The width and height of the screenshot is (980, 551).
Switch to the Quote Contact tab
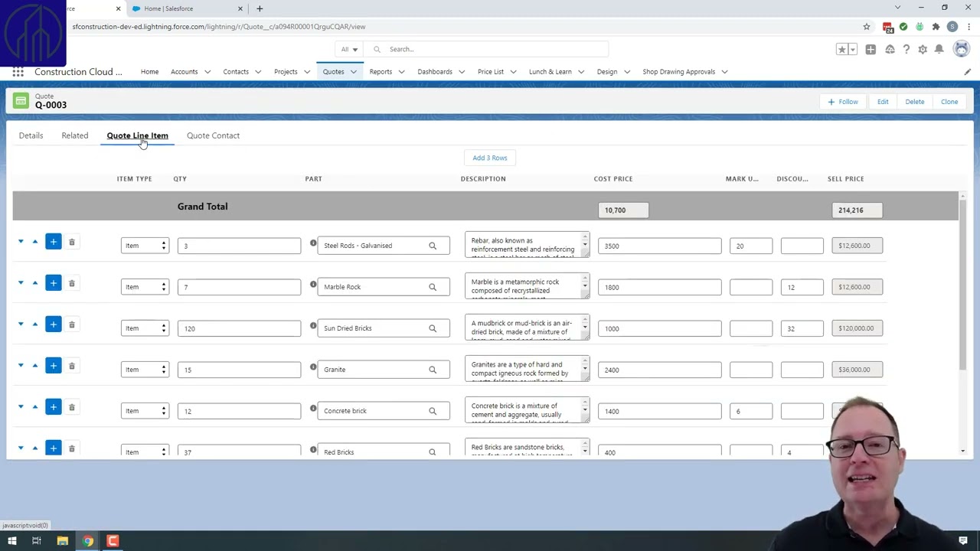213,135
